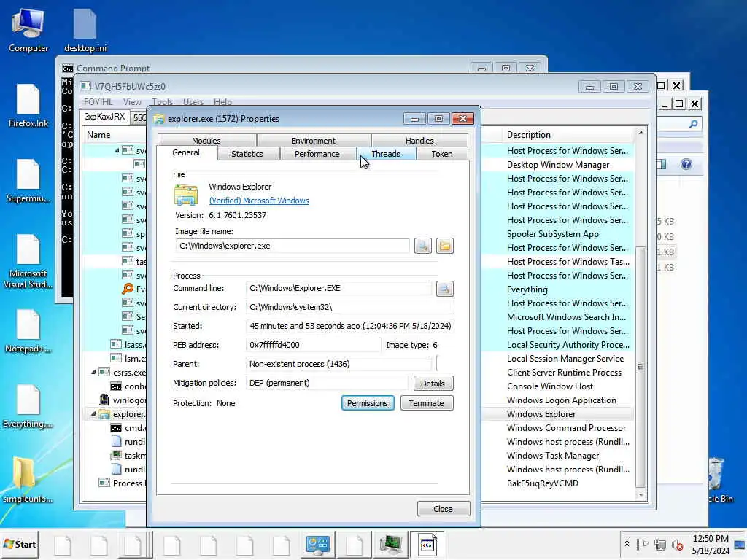Select simpleunlo folder on desktop
This screenshot has width=747, height=560.
28,480
